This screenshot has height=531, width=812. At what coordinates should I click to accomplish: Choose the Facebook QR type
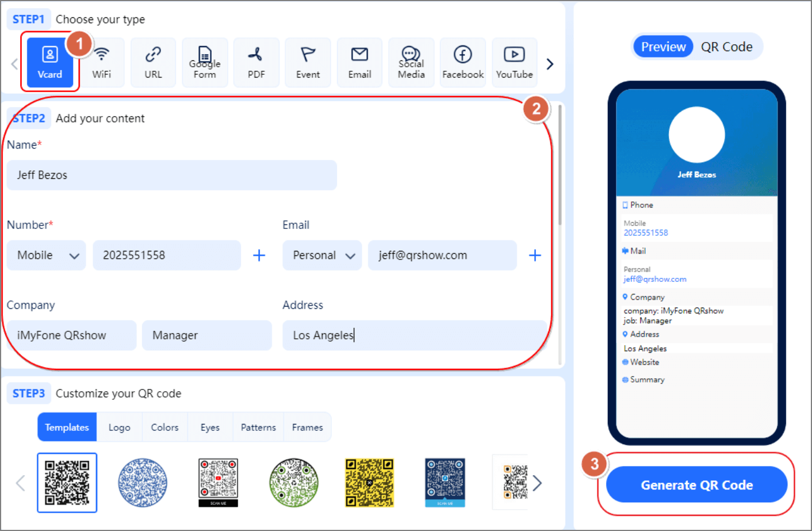pyautogui.click(x=463, y=62)
